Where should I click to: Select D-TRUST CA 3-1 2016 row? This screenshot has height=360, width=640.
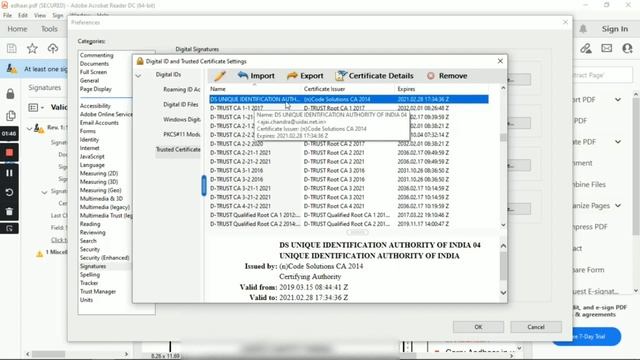[349, 171]
